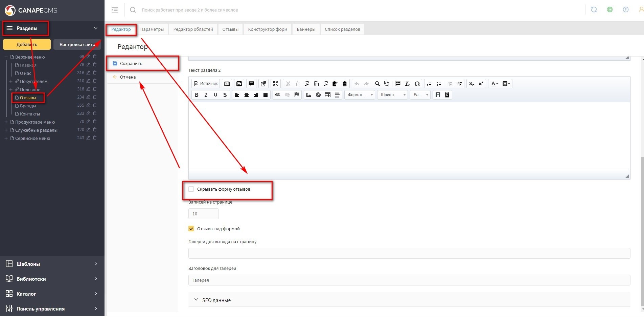This screenshot has width=644, height=319.
Task: Open the text color picker
Action: (494, 84)
